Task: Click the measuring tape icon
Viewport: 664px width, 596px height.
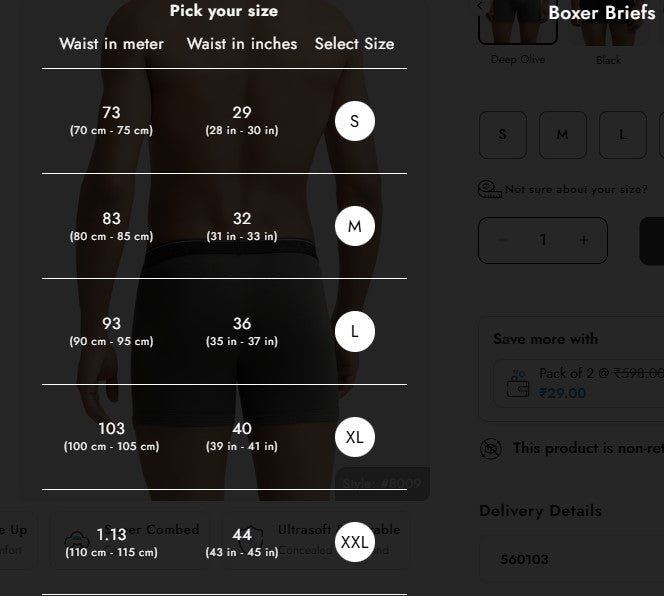Action: (x=490, y=189)
